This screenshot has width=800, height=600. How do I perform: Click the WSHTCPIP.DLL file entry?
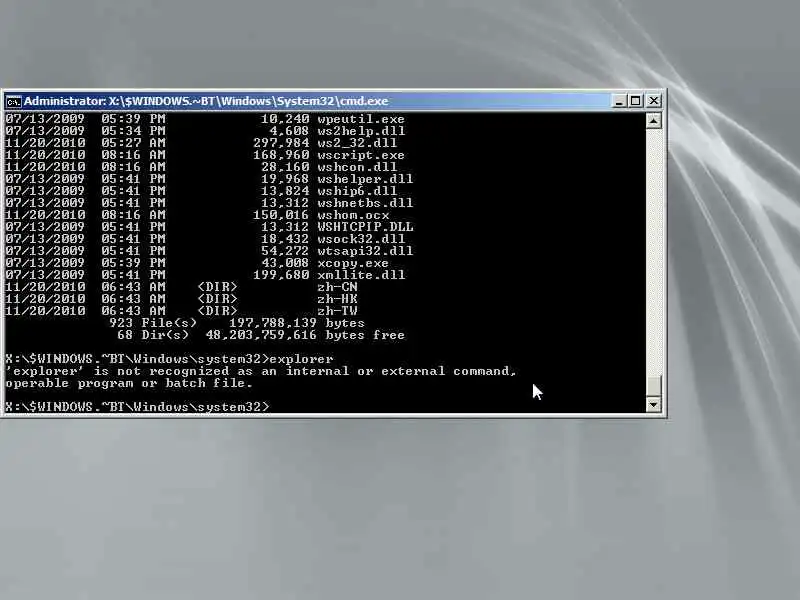click(x=365, y=227)
